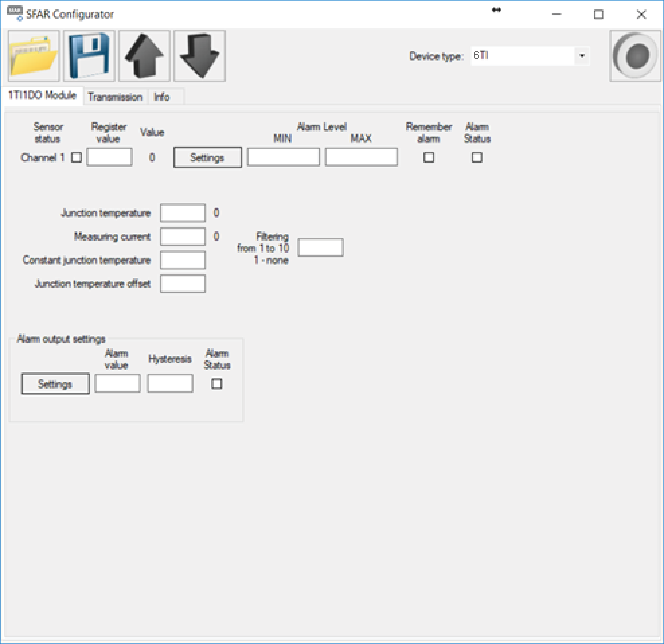The height and width of the screenshot is (644, 664).
Task: Click the Filtering from 1 to 10 field
Action: tap(320, 247)
